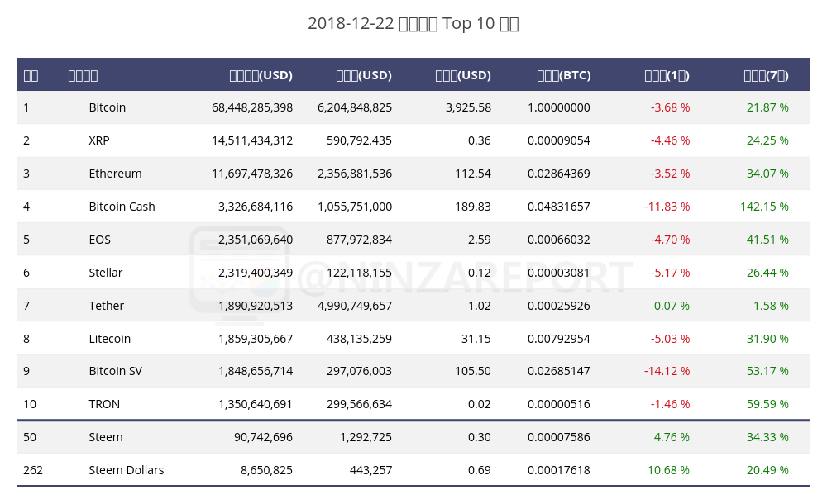Click the (BTC) price column header
This screenshot has height=504, width=827.
[564, 75]
